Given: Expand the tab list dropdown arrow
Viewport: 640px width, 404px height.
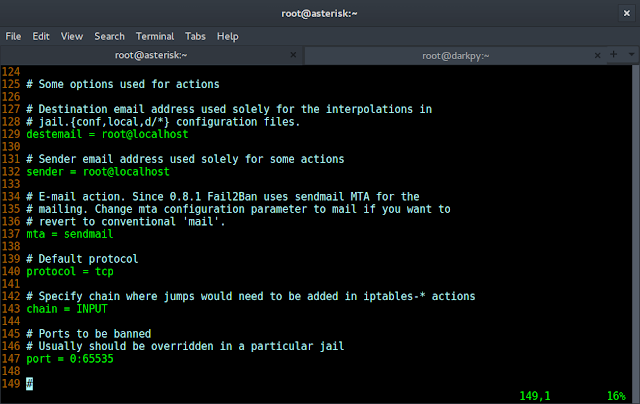Looking at the screenshot, I should click(630, 56).
